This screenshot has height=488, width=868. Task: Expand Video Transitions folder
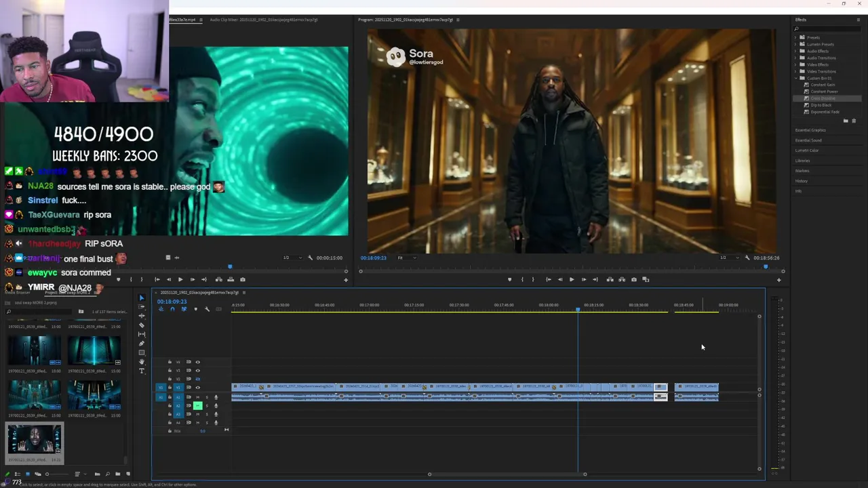(x=797, y=71)
